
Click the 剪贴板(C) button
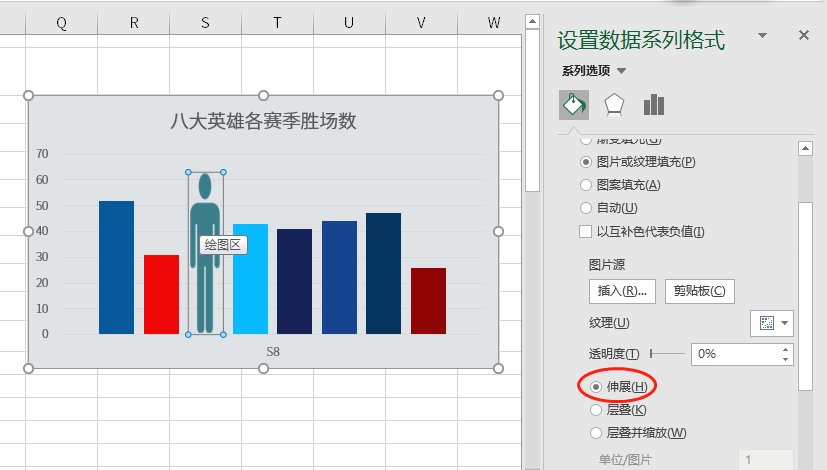[699, 291]
